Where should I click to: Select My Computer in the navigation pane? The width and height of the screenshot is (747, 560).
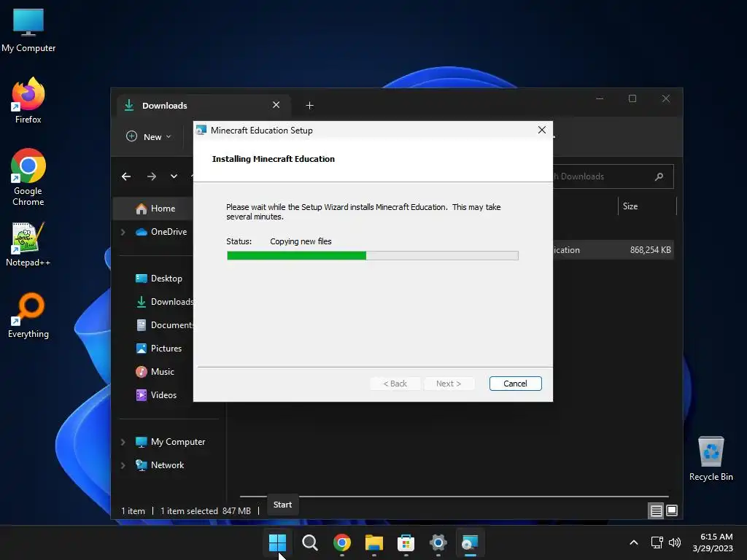coord(169,442)
